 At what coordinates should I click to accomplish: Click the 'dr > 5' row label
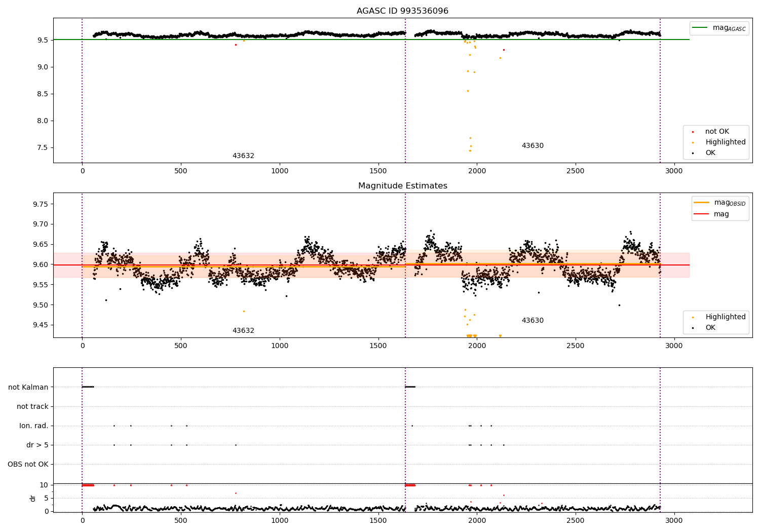37,445
